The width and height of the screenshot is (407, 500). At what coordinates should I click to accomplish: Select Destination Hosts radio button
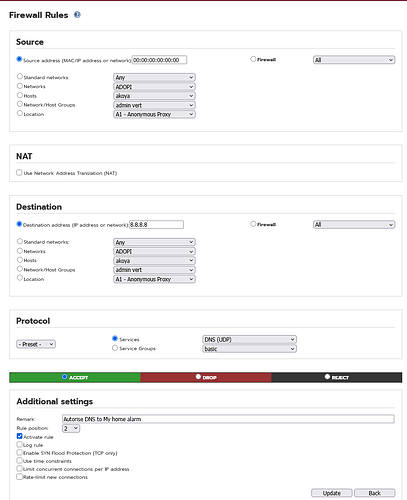pyautogui.click(x=20, y=260)
